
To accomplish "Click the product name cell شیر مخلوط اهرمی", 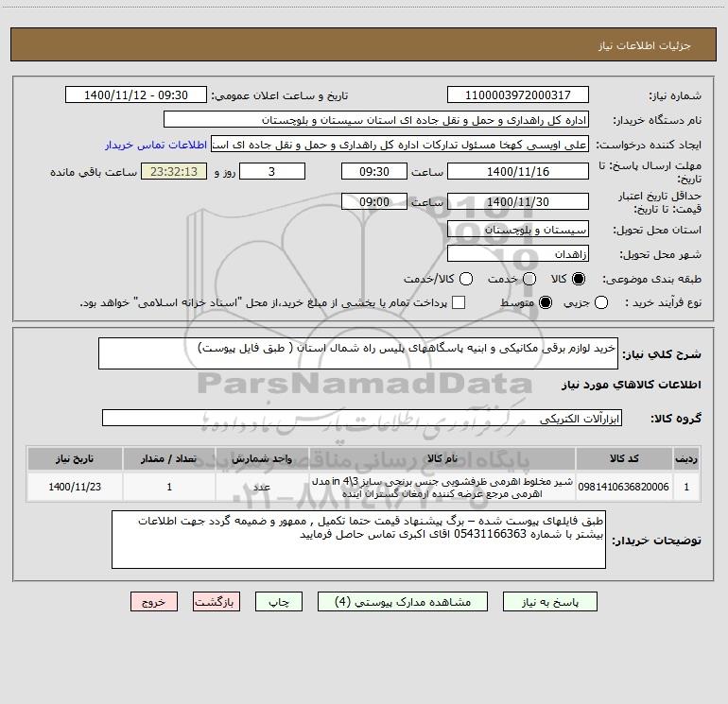I will tap(442, 487).
